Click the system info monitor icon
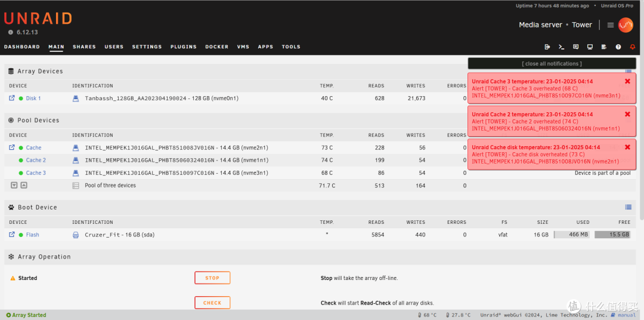Image resolution: width=644 pixels, height=320 pixels. coord(590,47)
